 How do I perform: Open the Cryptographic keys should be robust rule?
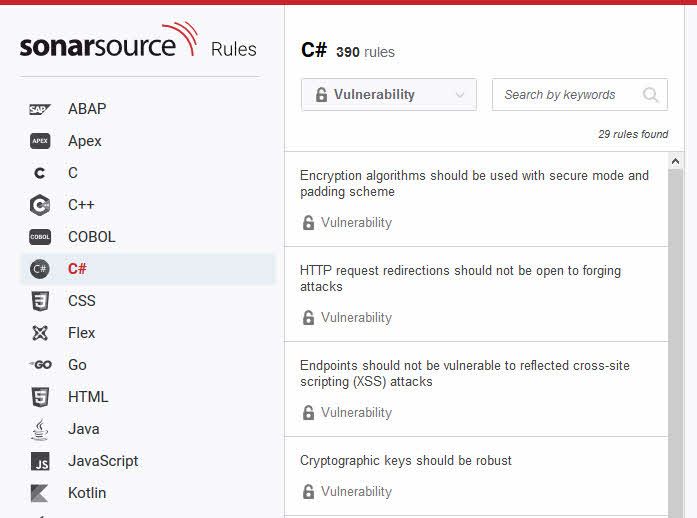pyautogui.click(x=476, y=476)
